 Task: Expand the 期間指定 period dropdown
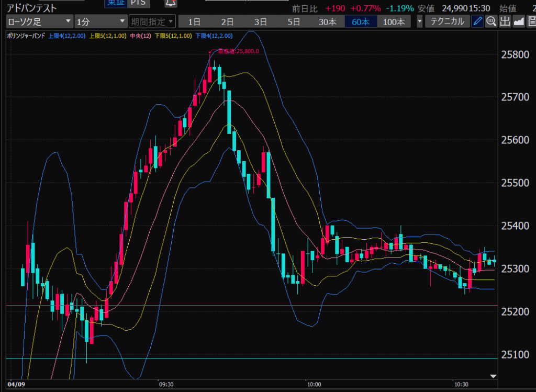point(152,21)
